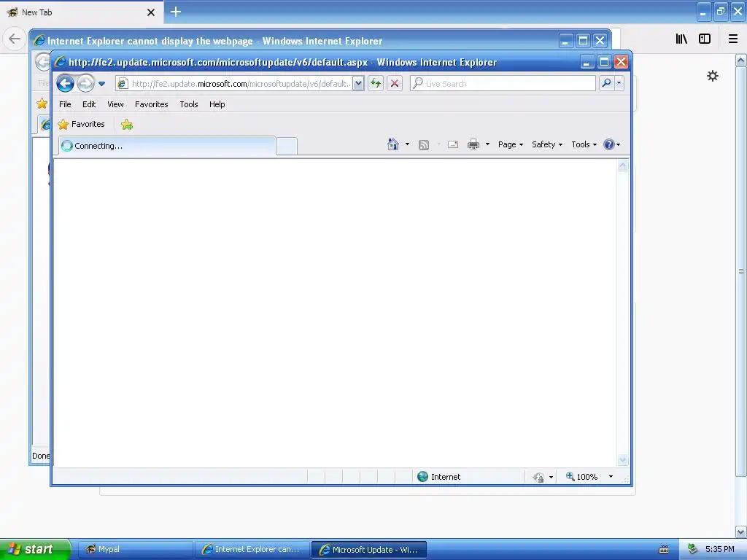The width and height of the screenshot is (747, 560).
Task: Click star icon in background IE window
Action: coord(42,104)
